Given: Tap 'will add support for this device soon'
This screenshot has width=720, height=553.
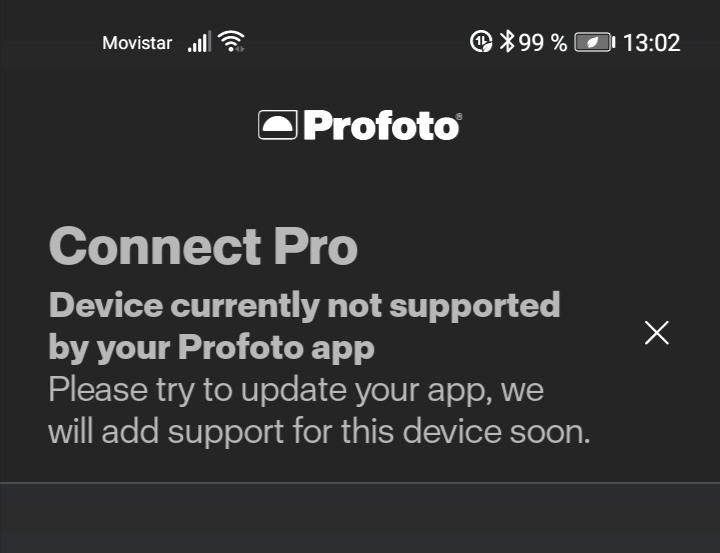Looking at the screenshot, I should (x=319, y=432).
